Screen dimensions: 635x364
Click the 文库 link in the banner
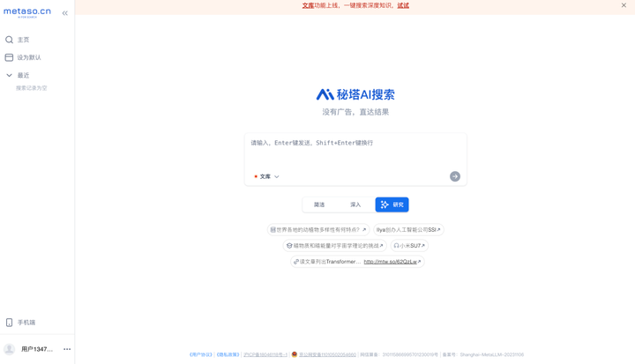[308, 5]
